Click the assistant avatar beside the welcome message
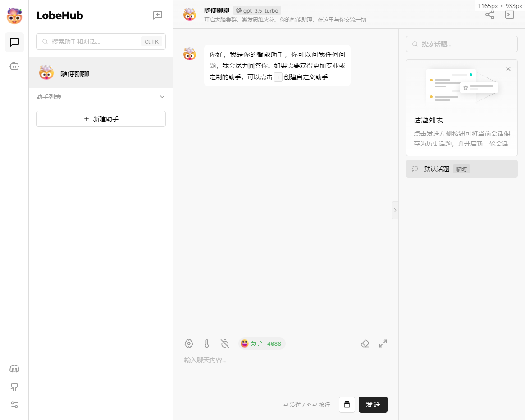Viewport: 525px width, 420px height. coord(190,54)
